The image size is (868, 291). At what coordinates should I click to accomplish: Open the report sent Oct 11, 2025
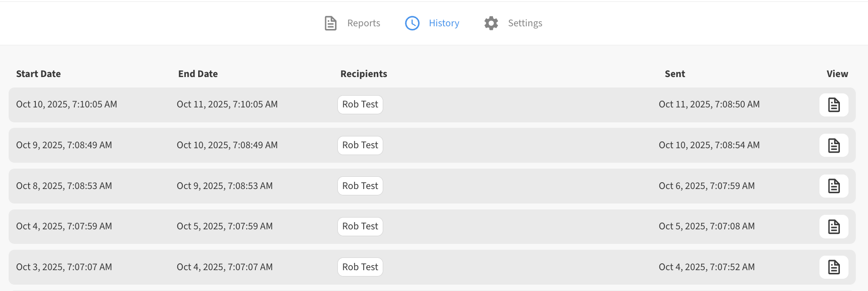[834, 105]
